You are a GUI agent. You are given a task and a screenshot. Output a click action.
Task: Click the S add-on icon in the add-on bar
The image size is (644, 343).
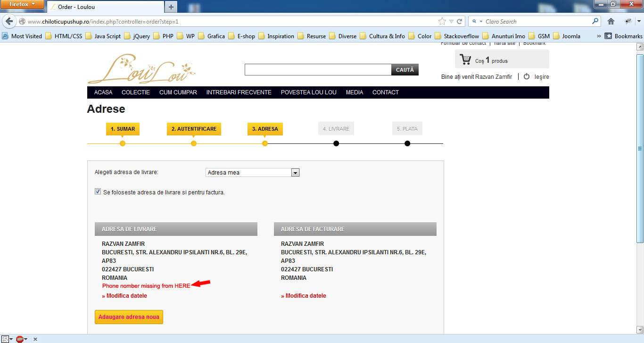click(5, 339)
